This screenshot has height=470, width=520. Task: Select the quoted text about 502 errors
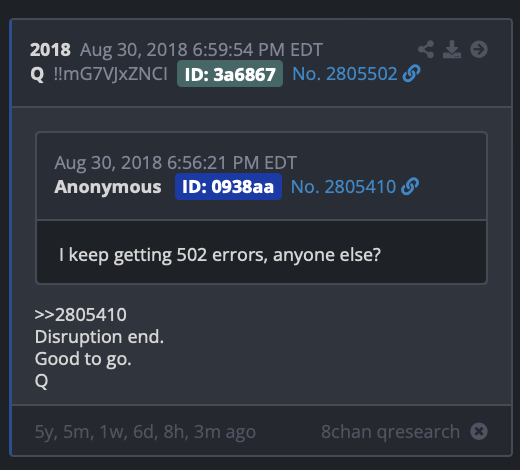(220, 255)
